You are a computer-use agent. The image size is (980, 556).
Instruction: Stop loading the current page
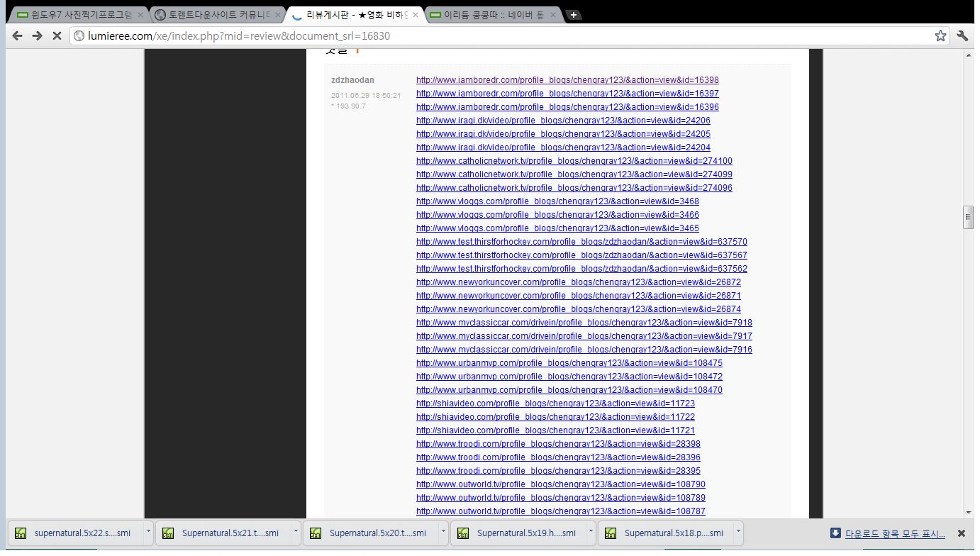tap(57, 35)
